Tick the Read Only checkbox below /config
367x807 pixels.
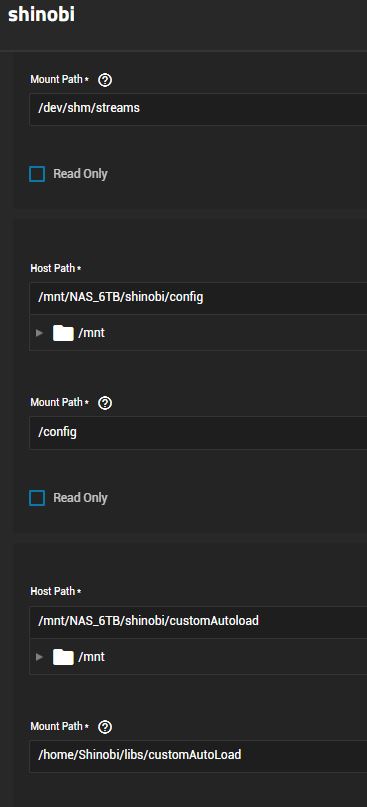point(37,498)
